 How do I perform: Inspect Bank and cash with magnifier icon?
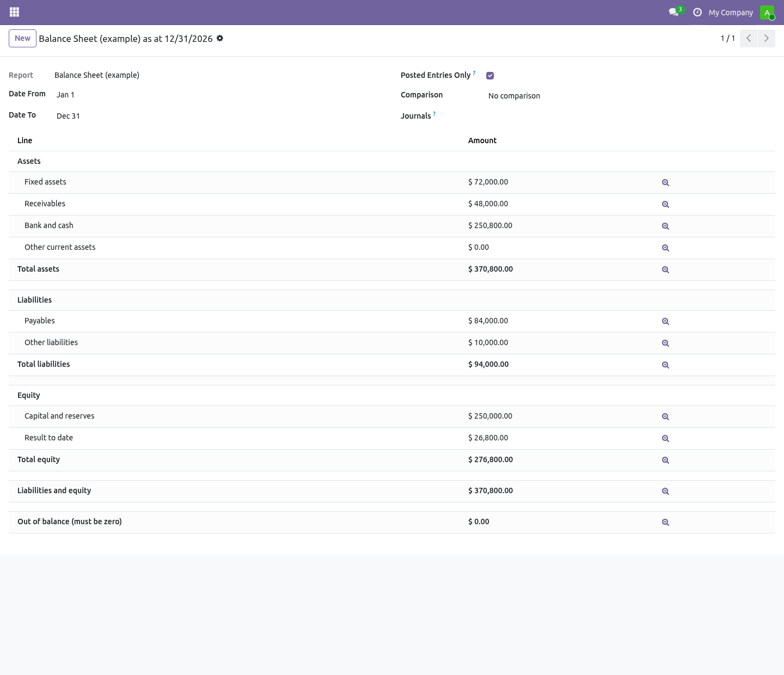tap(665, 226)
